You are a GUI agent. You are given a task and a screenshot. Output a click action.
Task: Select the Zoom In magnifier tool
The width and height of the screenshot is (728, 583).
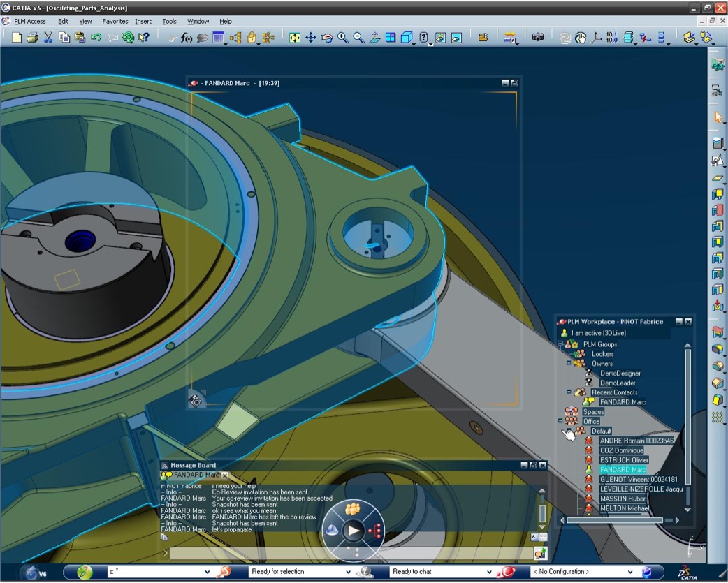pyautogui.click(x=343, y=38)
